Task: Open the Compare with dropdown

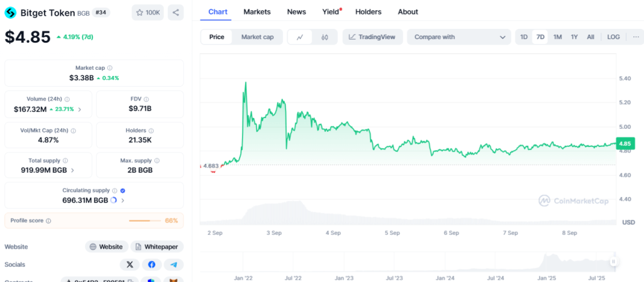Action: point(458,37)
